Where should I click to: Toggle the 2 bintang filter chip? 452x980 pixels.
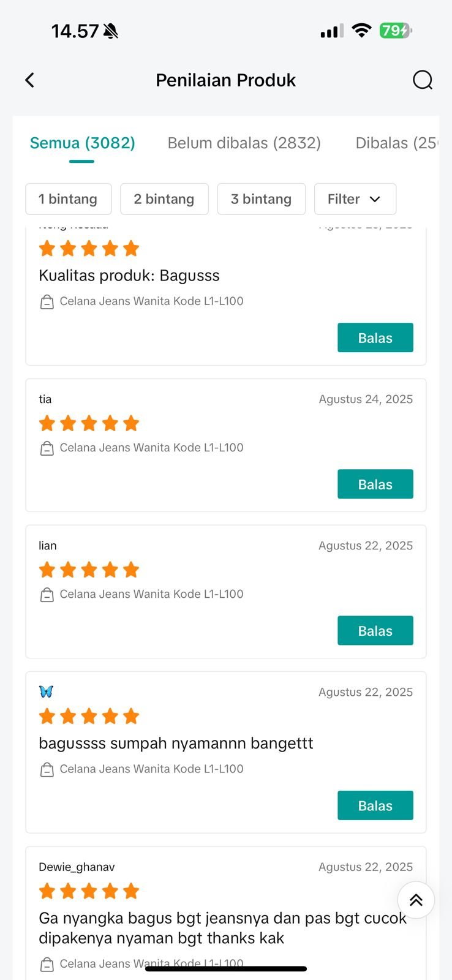pos(164,199)
